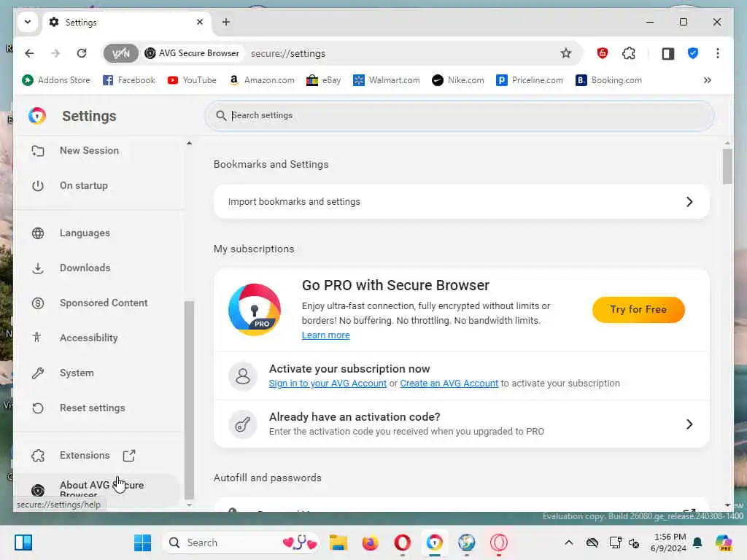Click the sidebar scroll-up arrow
Screen dimensions: 747x560
pos(189,143)
